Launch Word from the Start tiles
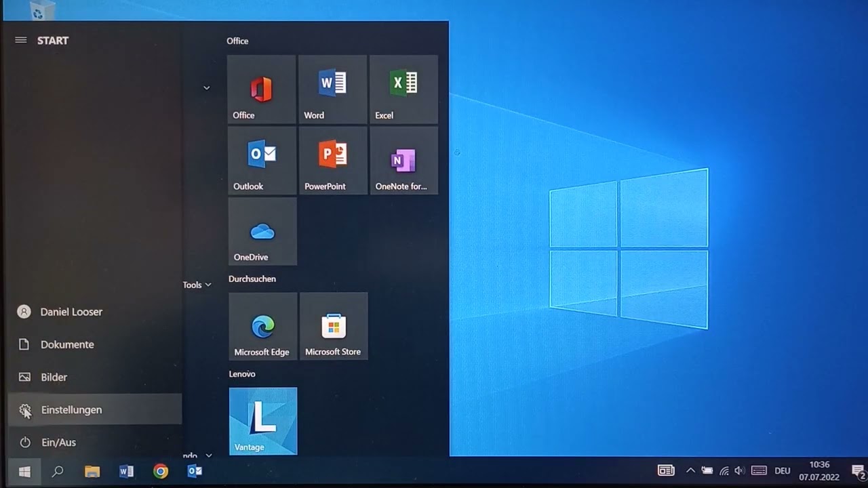 click(332, 89)
